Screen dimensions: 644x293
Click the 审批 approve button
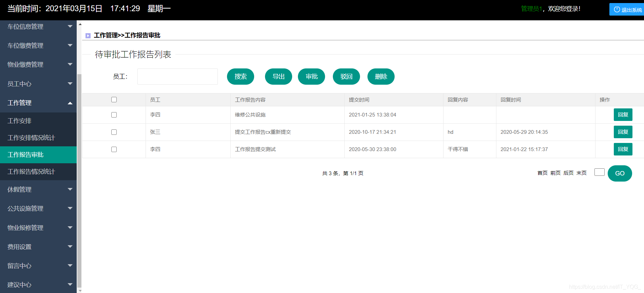(311, 77)
